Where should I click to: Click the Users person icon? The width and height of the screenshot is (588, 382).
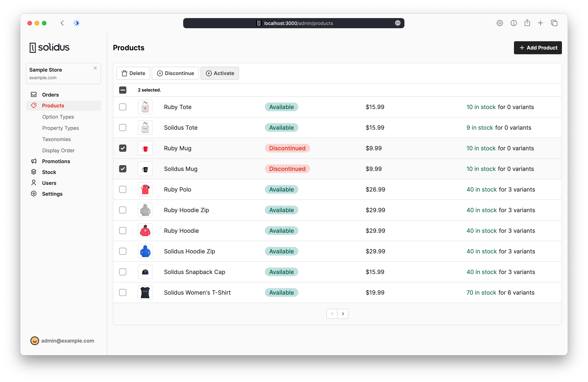[x=34, y=183]
